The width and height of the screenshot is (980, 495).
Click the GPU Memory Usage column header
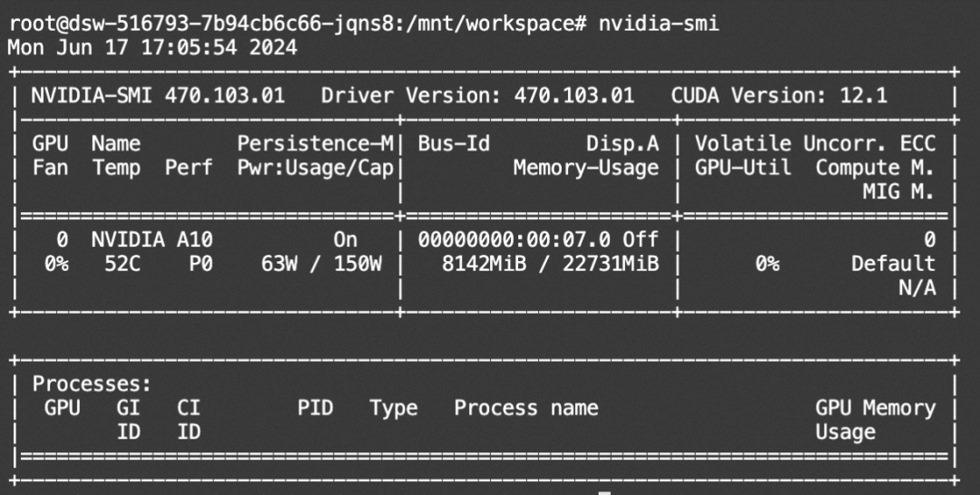875,419
